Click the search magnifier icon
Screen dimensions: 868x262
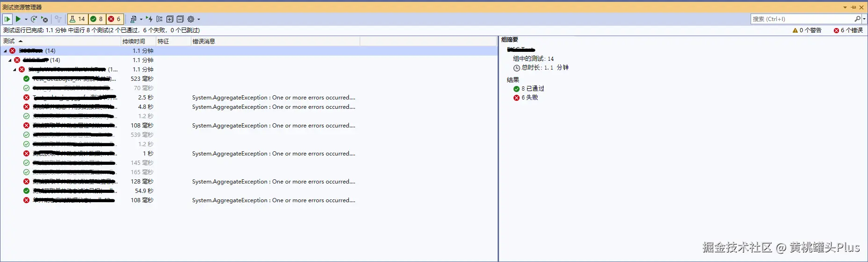[x=857, y=19]
